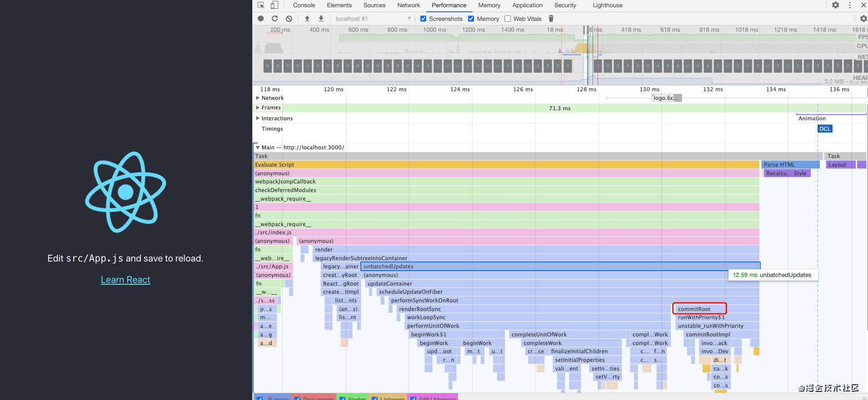Open the localhost #1 recording dropdown

point(373,19)
